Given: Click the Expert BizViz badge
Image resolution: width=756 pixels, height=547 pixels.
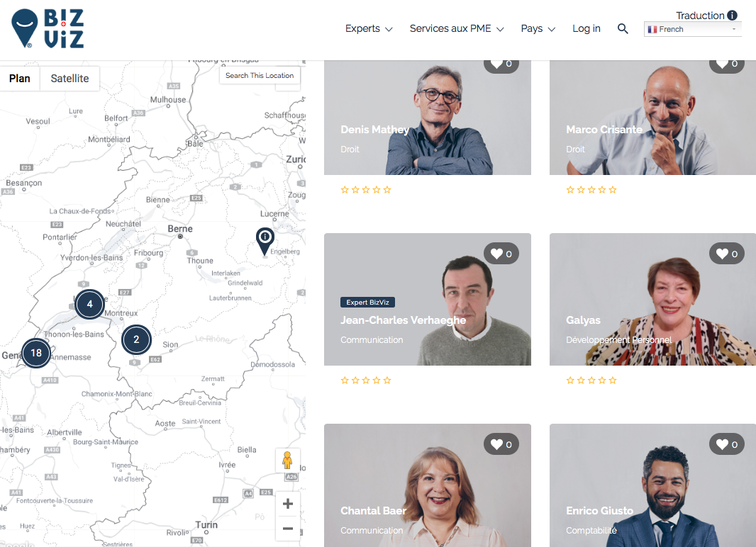Looking at the screenshot, I should pyautogui.click(x=367, y=303).
